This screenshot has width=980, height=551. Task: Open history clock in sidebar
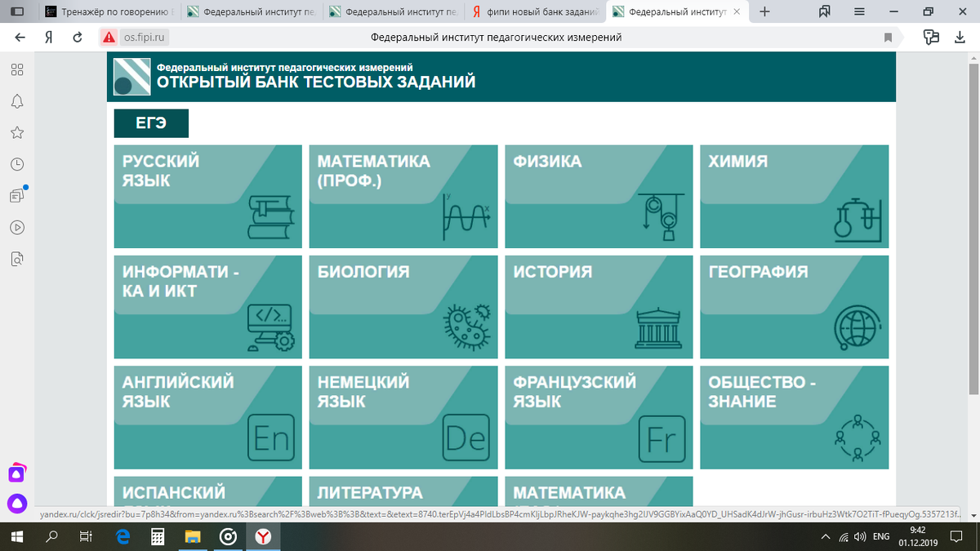click(x=17, y=164)
